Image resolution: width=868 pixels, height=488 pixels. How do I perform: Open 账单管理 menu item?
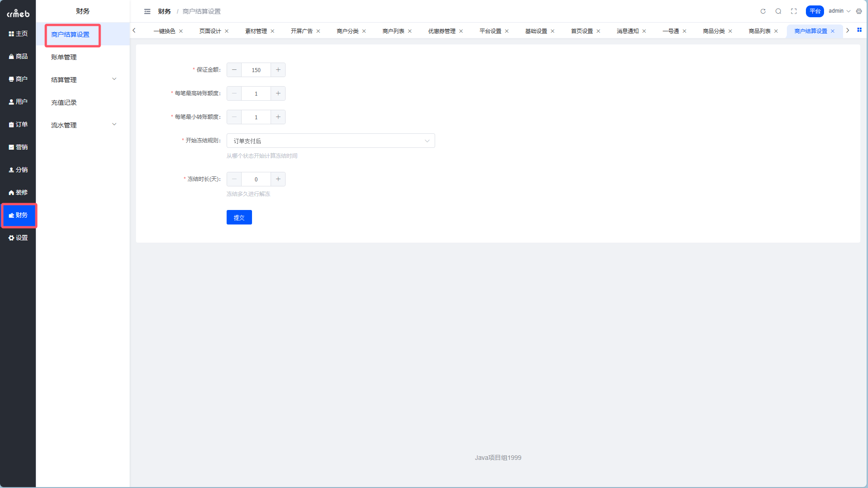[x=64, y=57]
